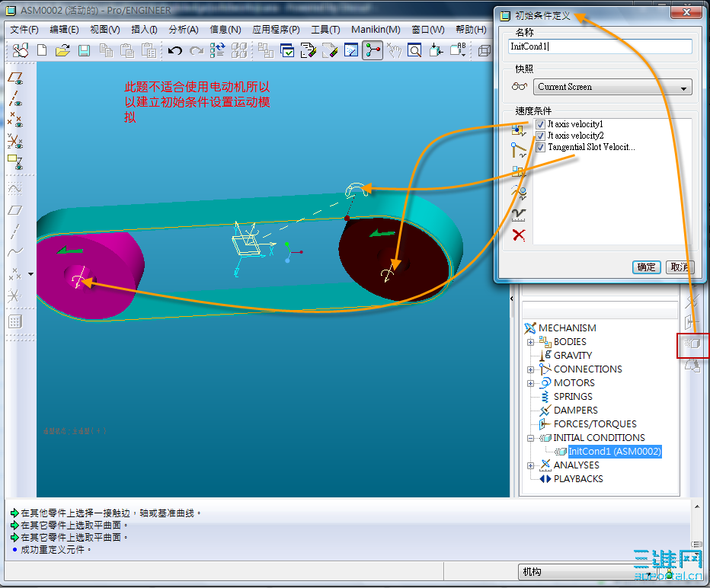Image resolution: width=710 pixels, height=588 pixels.
Task: Uncheck Jt axis velocity2 checkbox
Action: coord(540,136)
